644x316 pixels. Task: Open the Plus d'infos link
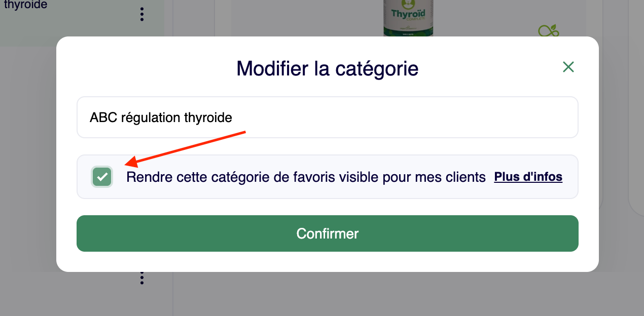click(x=528, y=177)
